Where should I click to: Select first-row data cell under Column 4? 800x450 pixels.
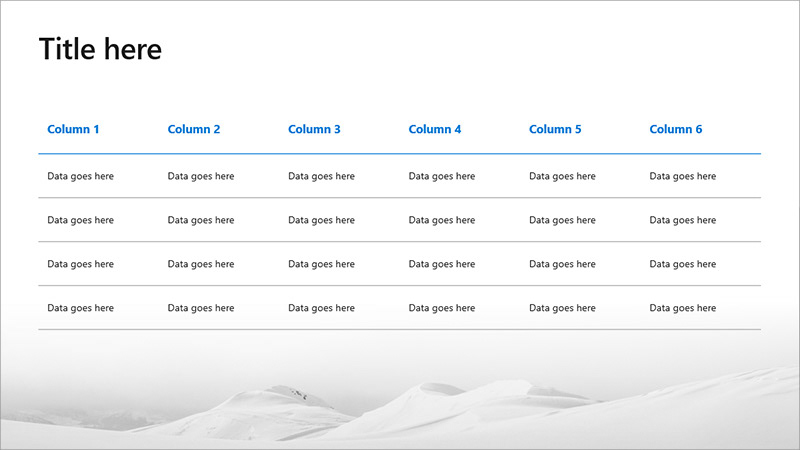click(442, 176)
